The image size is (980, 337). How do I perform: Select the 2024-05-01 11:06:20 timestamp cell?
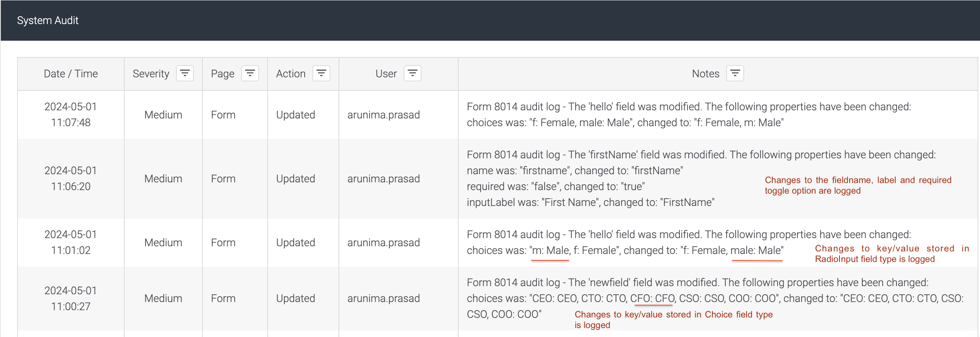[71, 178]
